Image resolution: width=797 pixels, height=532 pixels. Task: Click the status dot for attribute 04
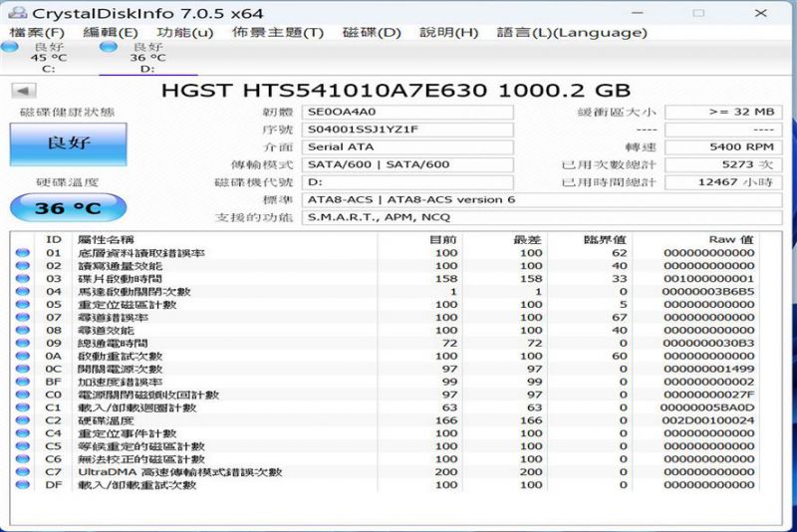pos(22,292)
